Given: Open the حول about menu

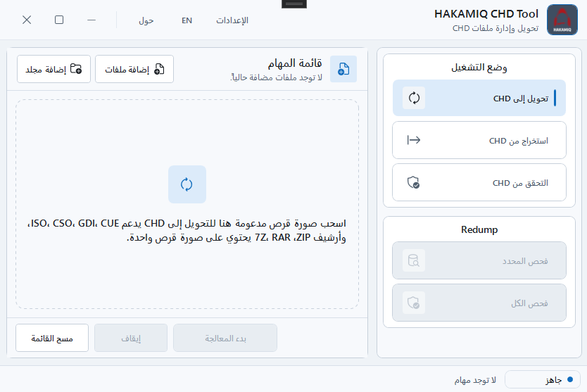Looking at the screenshot, I should pyautogui.click(x=146, y=20).
